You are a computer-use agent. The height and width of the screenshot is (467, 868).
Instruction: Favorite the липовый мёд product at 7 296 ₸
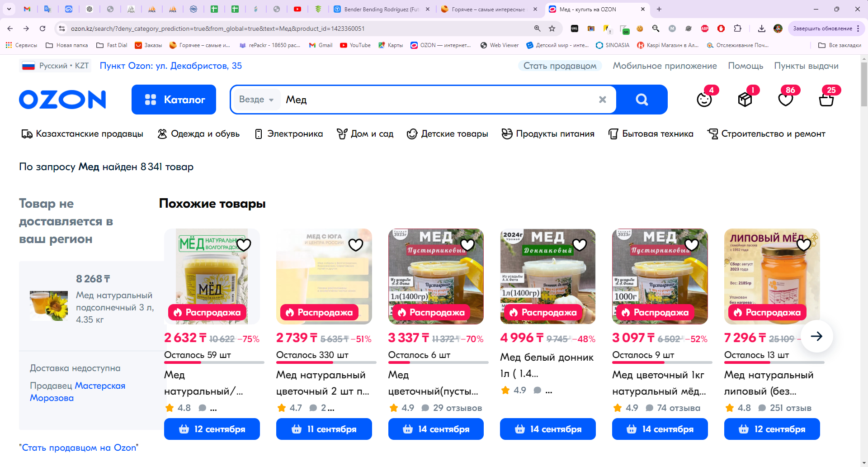804,245
